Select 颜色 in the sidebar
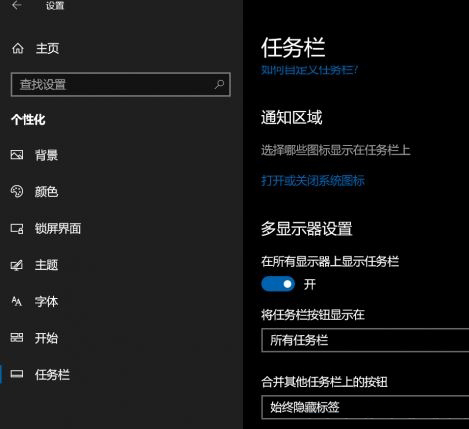 [46, 192]
